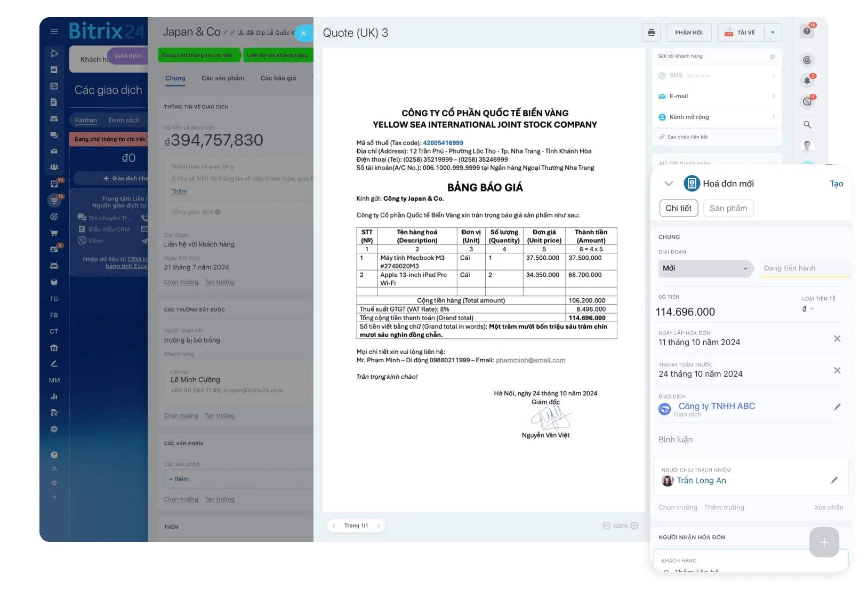Open the help icon with badge 16
Viewport: 868px width, 589px height.
[807, 31]
